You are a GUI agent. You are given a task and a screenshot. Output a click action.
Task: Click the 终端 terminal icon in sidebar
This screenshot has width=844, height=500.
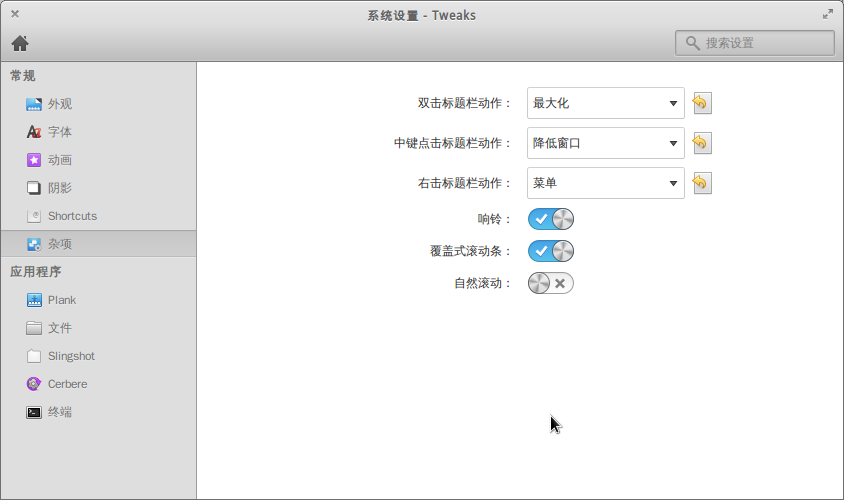tap(34, 412)
